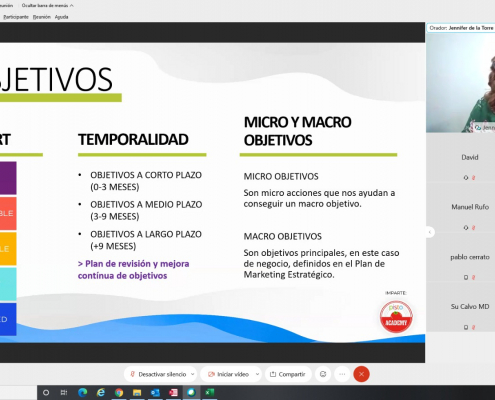The image size is (495, 400).
Task: Click David's muted microphone icon
Action: pyautogui.click(x=473, y=178)
